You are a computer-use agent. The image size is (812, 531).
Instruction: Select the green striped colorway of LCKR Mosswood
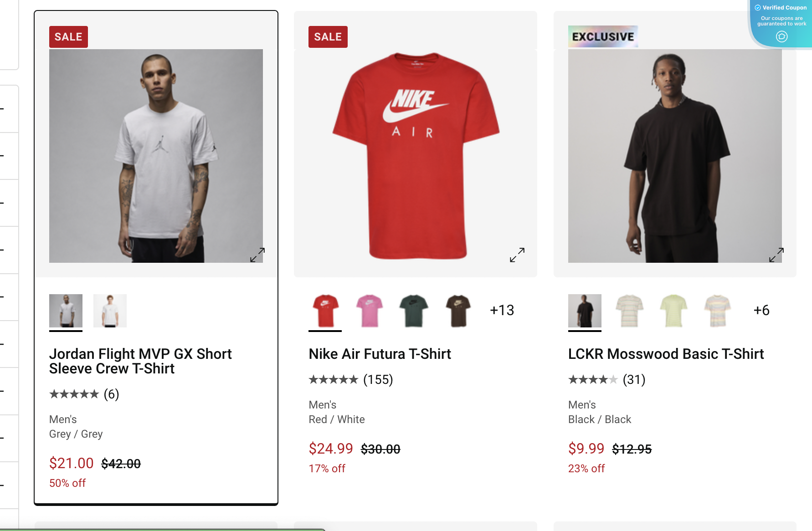click(x=675, y=310)
